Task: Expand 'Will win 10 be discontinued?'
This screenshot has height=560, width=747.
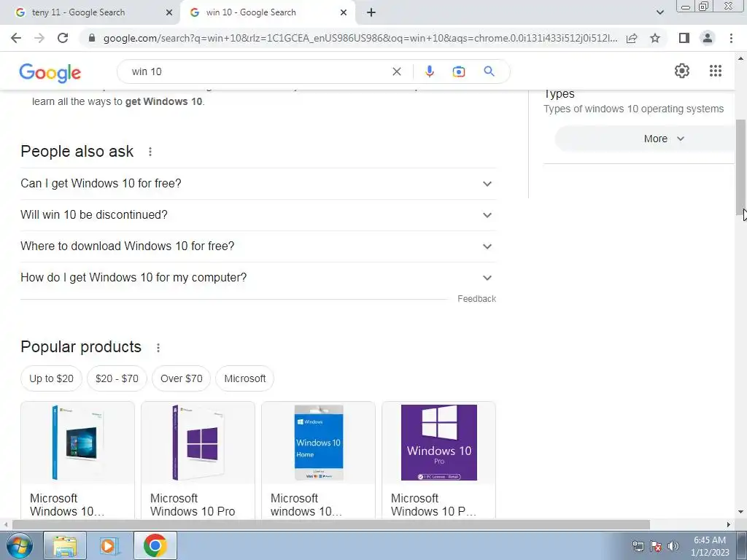Action: click(258, 215)
